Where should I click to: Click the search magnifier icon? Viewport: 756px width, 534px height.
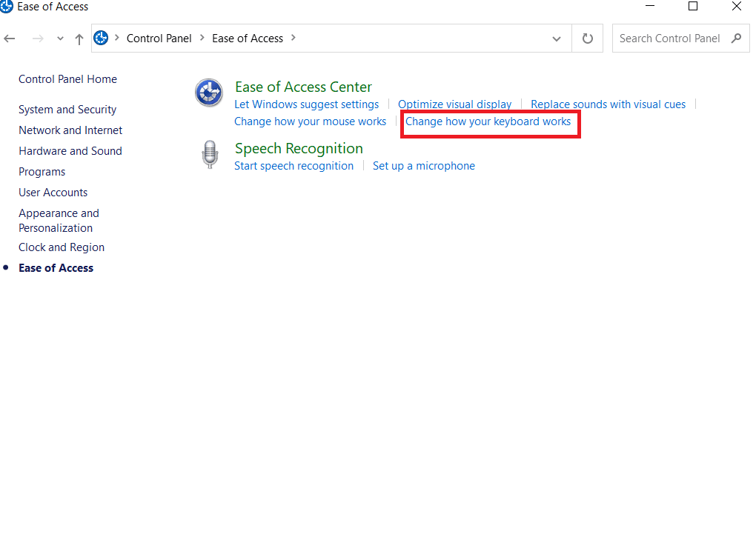point(736,39)
